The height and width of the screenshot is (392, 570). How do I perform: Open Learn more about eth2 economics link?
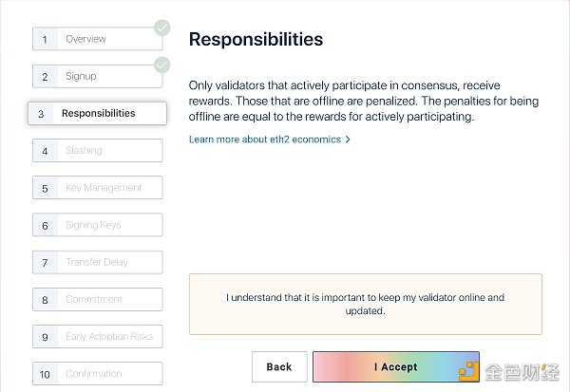265,140
